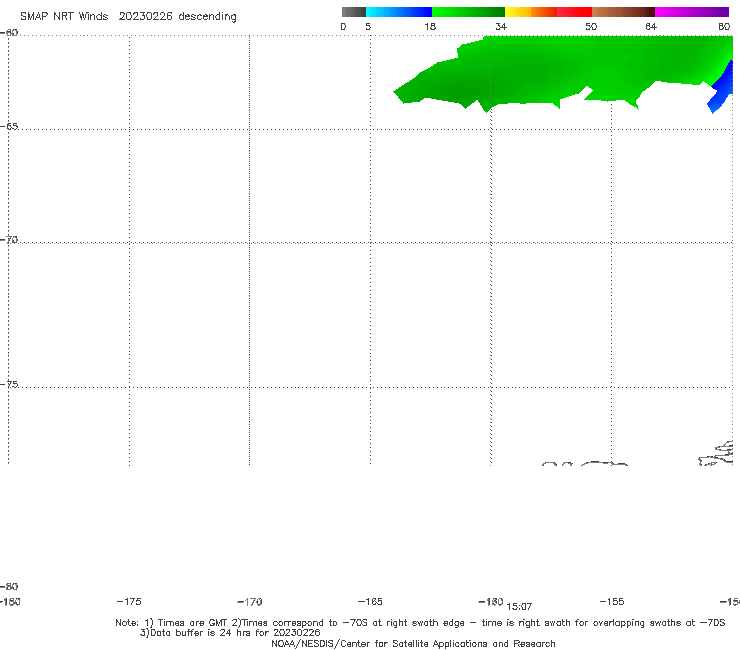This screenshot has height=650, width=740.
Task: Click the coastline outline at the map's lower right
Action: click(716, 454)
